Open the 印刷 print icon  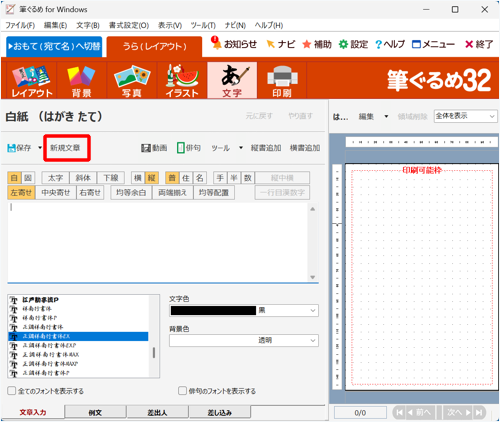point(282,81)
